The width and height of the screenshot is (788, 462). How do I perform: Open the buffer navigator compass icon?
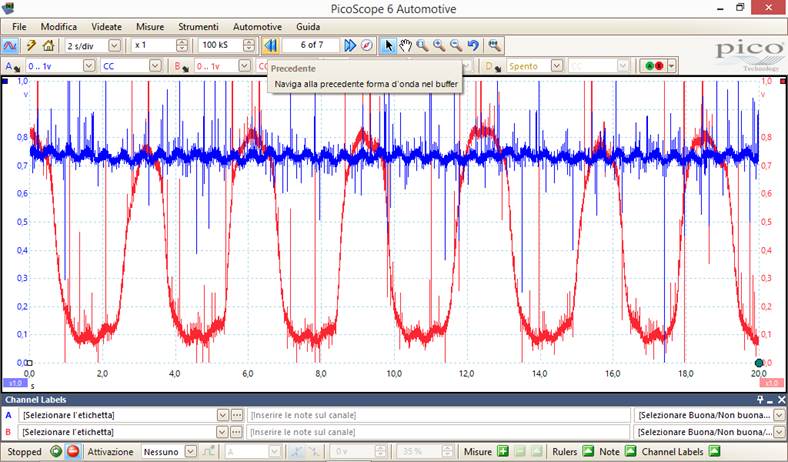point(367,46)
